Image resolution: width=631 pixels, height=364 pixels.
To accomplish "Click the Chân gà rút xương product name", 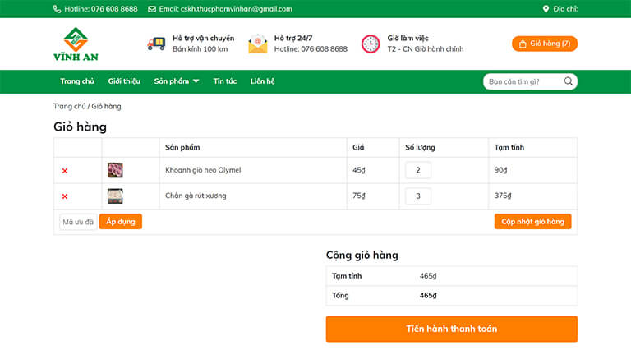I will point(196,196).
